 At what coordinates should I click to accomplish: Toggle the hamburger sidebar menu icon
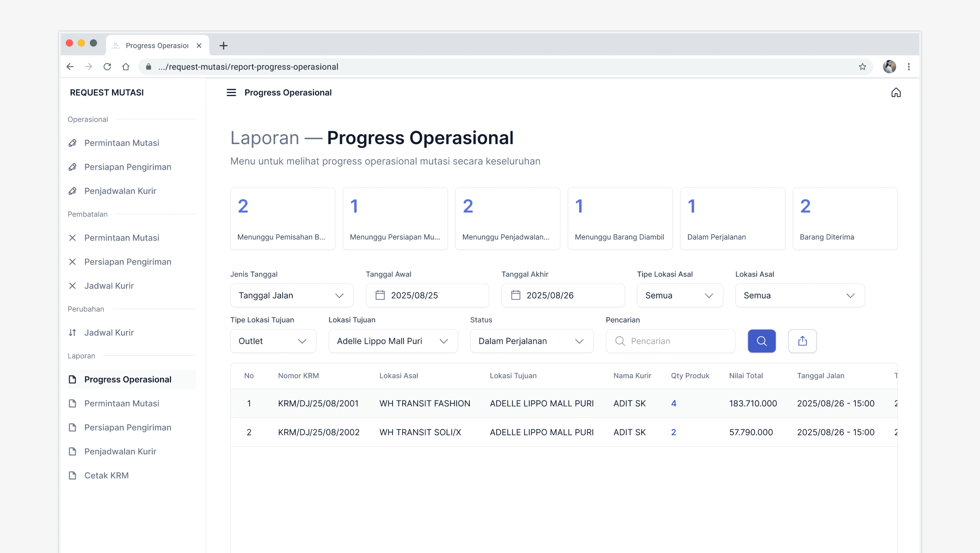231,92
